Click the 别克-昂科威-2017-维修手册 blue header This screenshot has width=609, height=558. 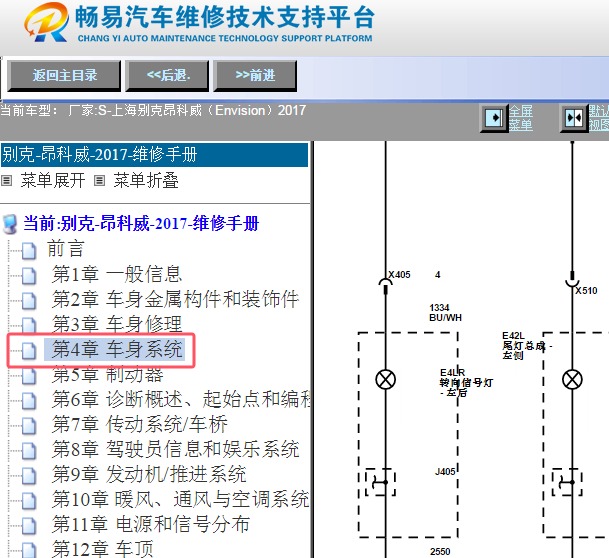(154, 155)
